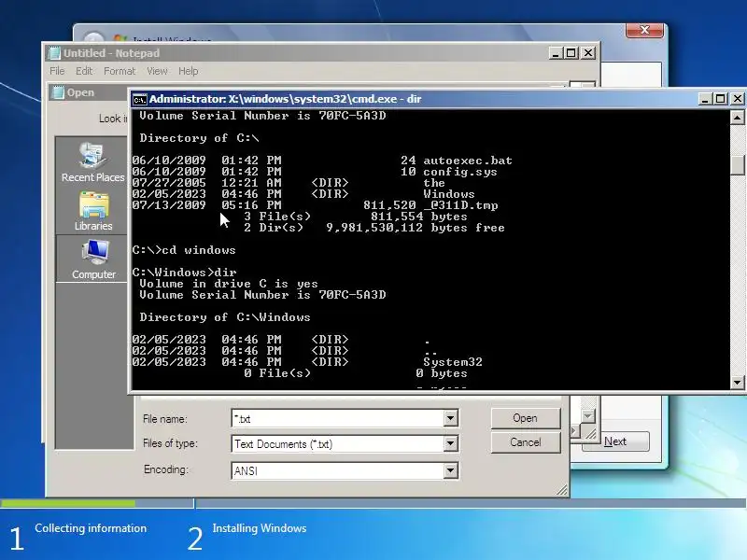Select the Libraries icon in sidebar
The image size is (747, 560).
tap(93, 211)
